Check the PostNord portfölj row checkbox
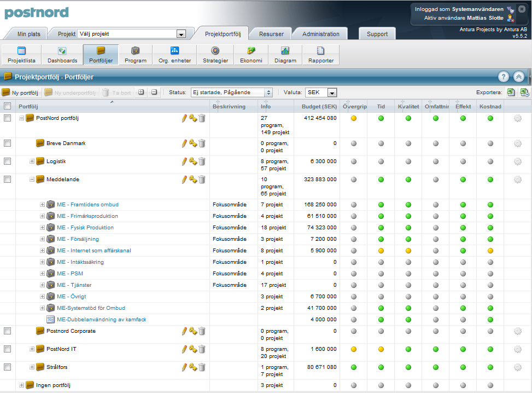The height and width of the screenshot is (393, 532). (7, 118)
